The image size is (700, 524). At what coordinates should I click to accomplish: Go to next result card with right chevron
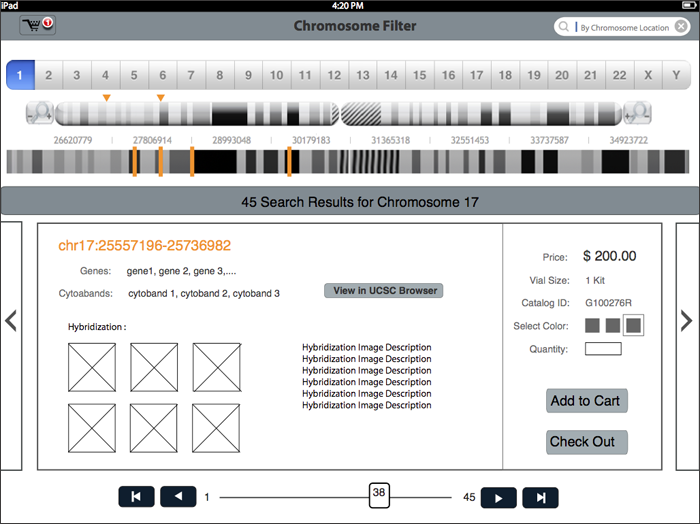(687, 321)
